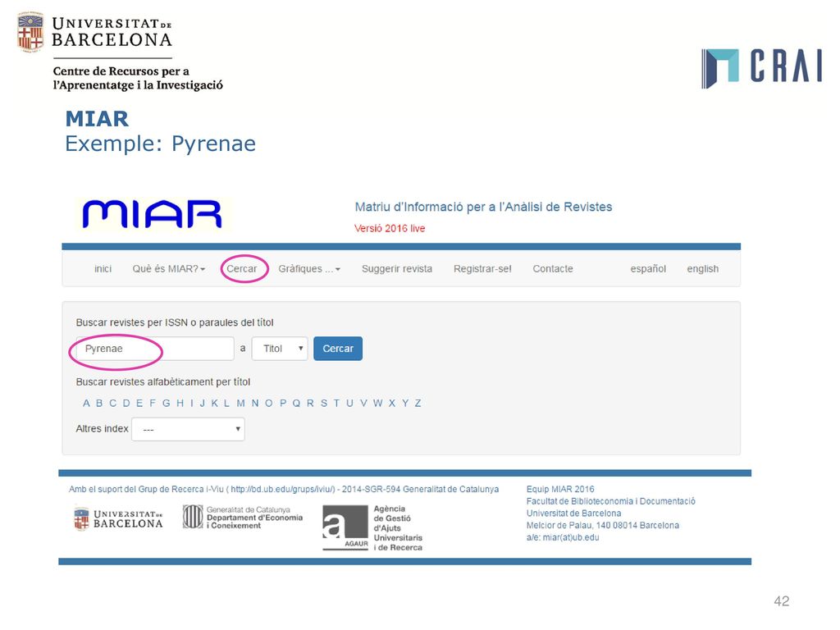Screen dimensions: 840x630
Task: Click the Generalitat de Catalunya emblem
Action: [192, 517]
